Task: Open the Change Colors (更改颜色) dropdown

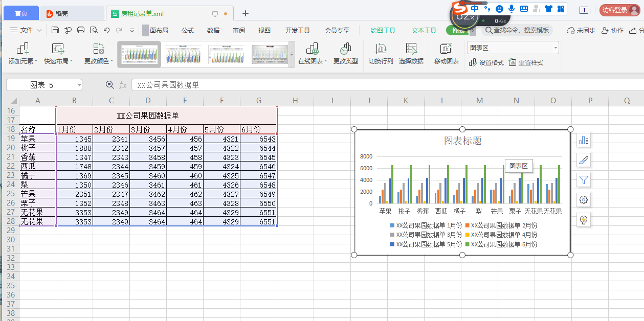Action: click(x=99, y=53)
